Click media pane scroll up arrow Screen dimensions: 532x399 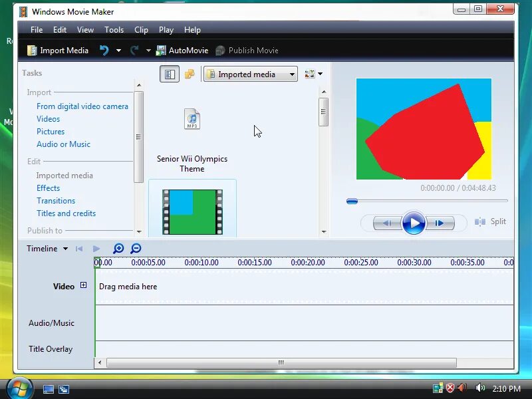click(x=324, y=92)
